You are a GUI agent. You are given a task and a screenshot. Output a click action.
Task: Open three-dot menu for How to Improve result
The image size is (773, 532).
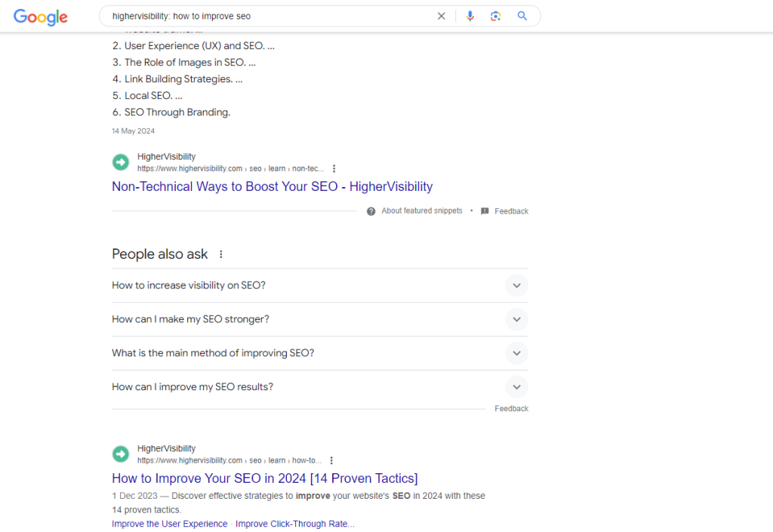coord(331,460)
